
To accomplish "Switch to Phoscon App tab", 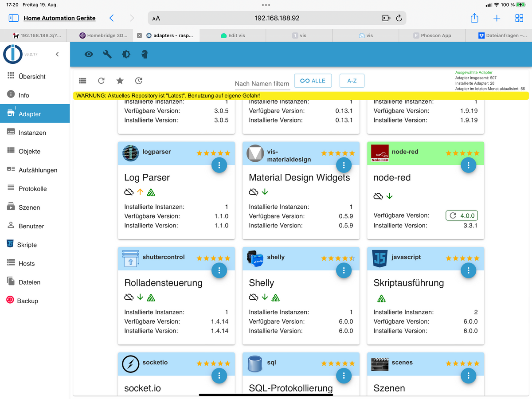I will pos(432,35).
